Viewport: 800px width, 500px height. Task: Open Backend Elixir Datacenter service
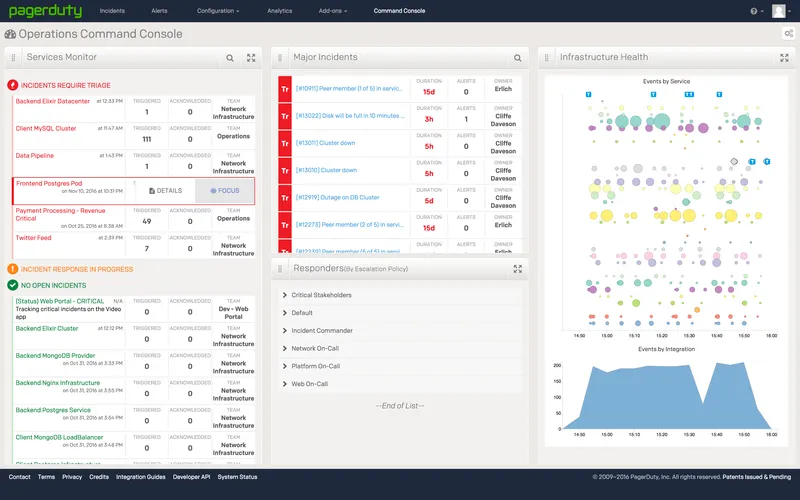53,101
